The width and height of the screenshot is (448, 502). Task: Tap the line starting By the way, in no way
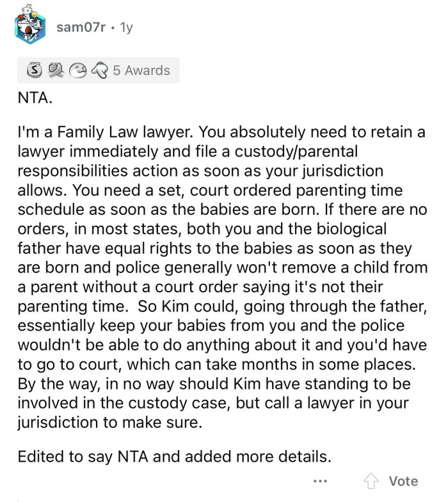(x=214, y=384)
